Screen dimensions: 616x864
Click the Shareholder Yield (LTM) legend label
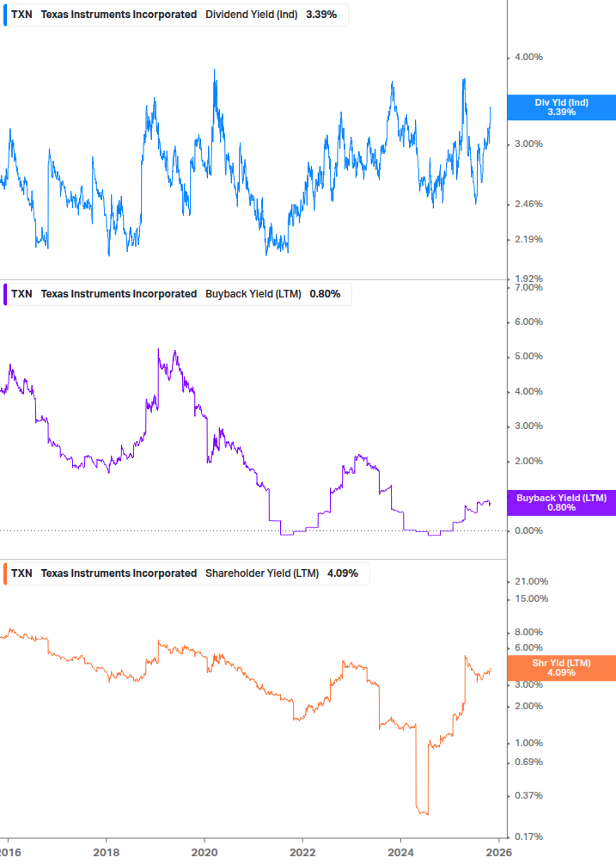click(262, 573)
